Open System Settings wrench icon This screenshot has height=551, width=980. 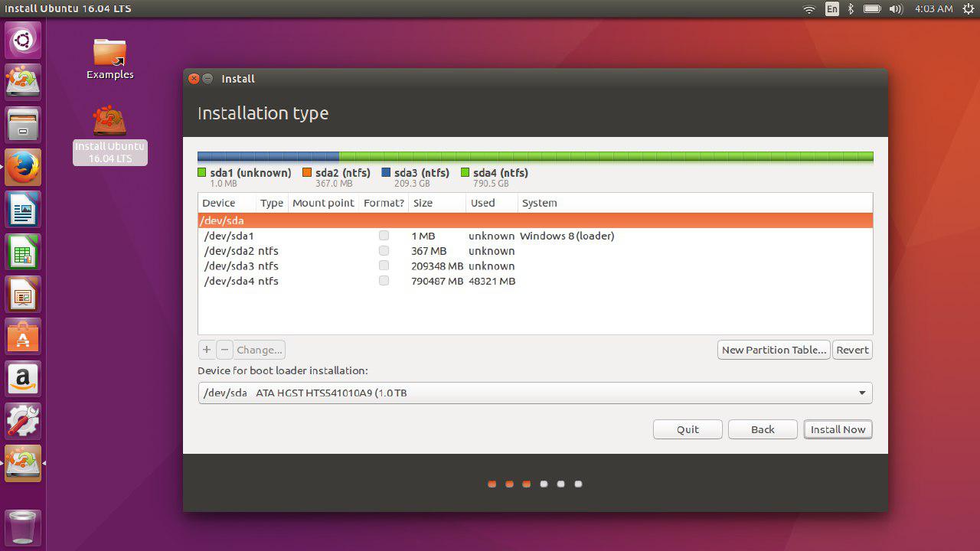click(23, 421)
